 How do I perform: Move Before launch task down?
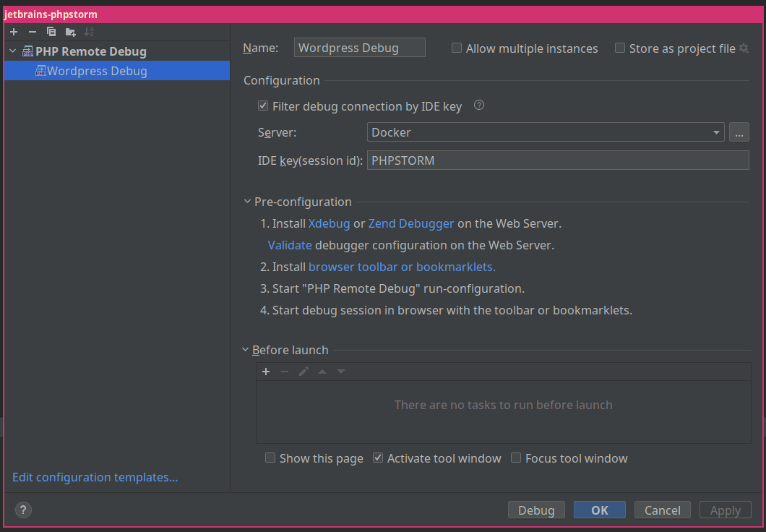[x=341, y=372]
